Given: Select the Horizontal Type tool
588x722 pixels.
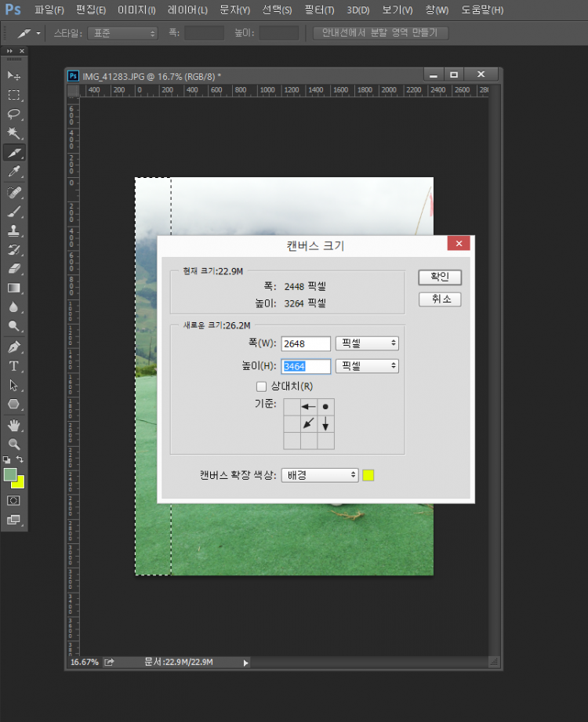Looking at the screenshot, I should tap(14, 366).
